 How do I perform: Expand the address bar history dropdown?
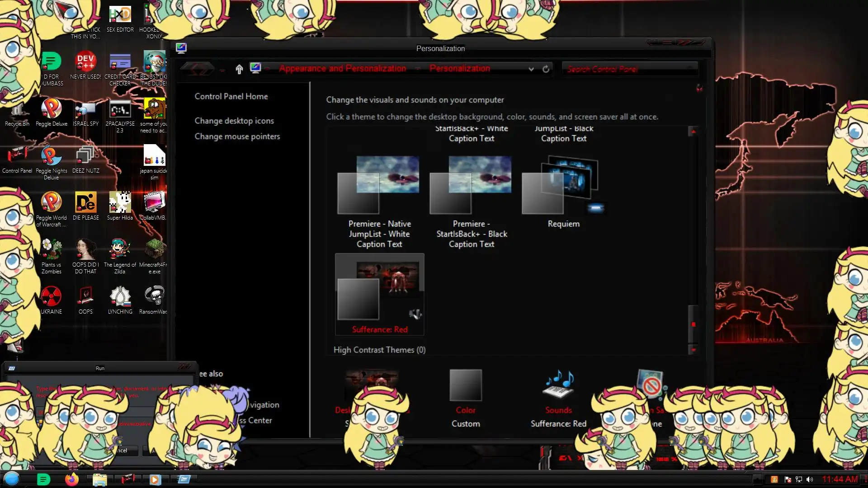tap(531, 69)
